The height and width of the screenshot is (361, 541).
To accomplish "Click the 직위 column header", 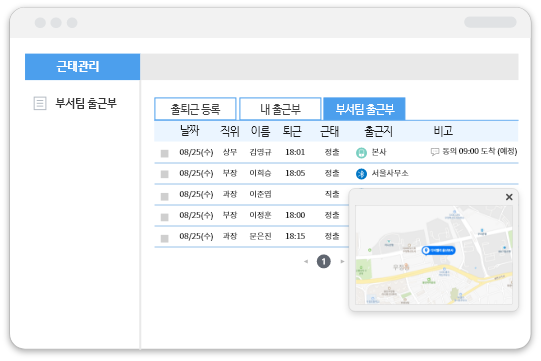I will point(230,131).
